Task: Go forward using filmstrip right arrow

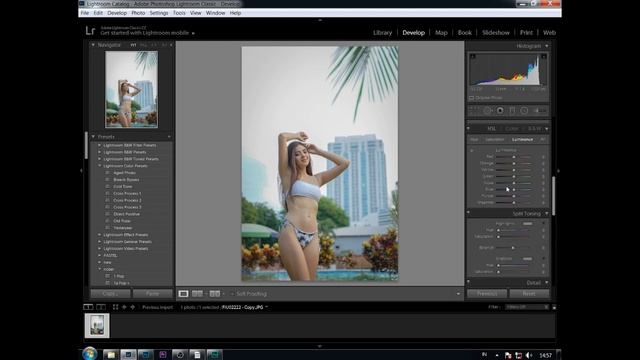Action: coord(133,307)
